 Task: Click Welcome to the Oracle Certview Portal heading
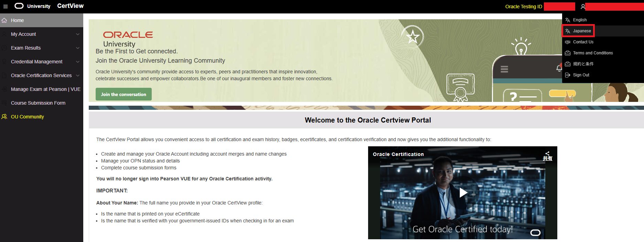pos(368,120)
